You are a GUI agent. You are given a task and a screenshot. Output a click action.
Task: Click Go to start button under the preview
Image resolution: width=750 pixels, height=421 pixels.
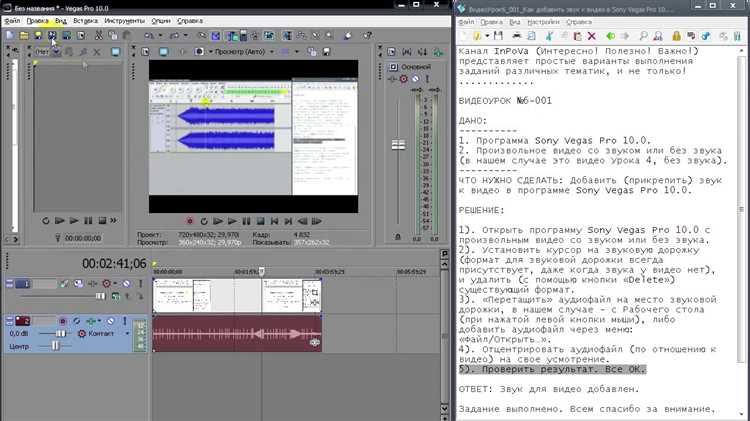pyautogui.click(x=275, y=221)
